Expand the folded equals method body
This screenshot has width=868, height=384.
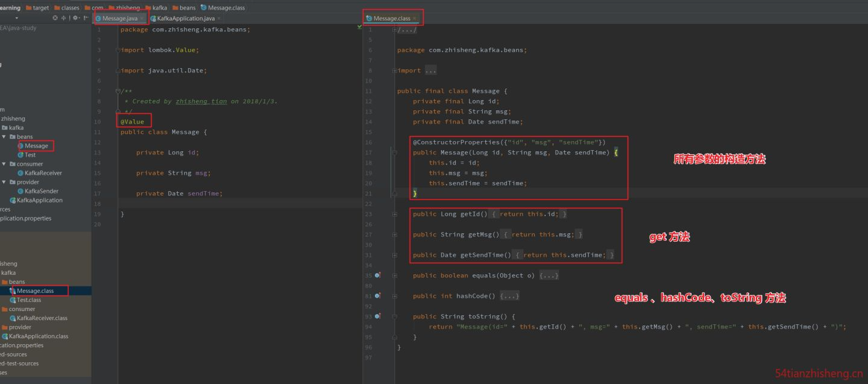(549, 275)
